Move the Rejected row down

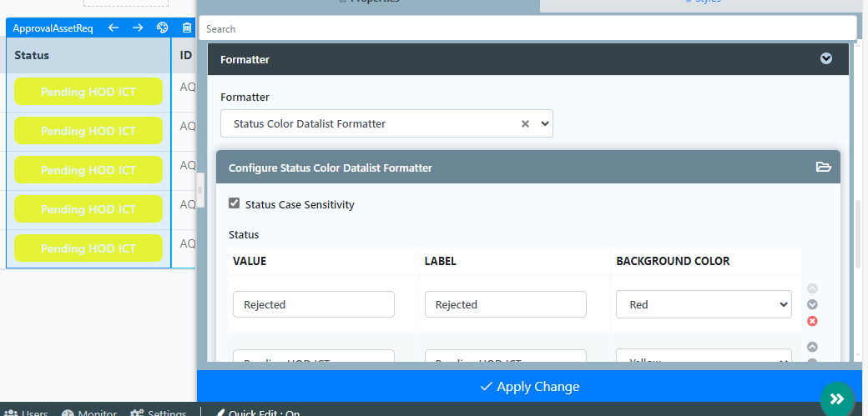click(x=812, y=304)
